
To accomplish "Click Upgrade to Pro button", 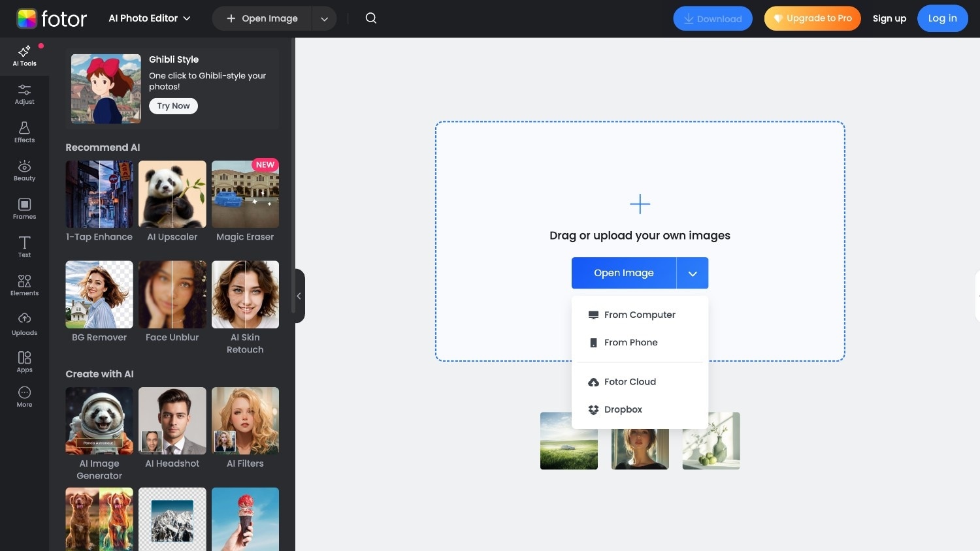I will click(813, 18).
